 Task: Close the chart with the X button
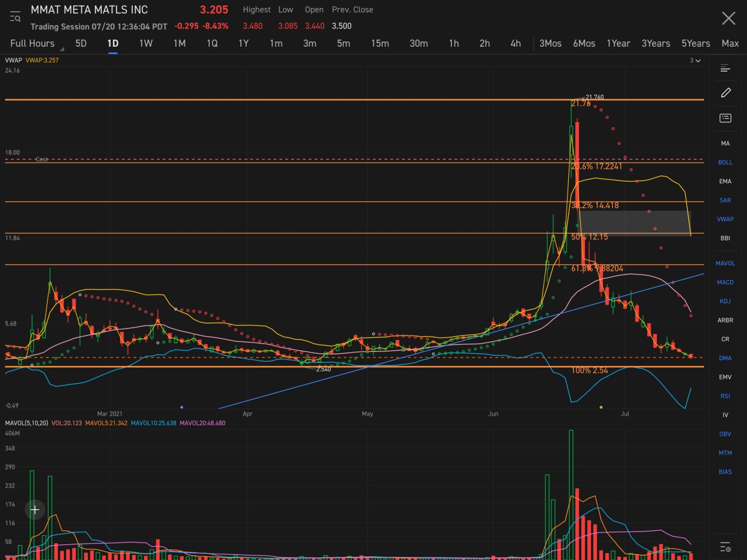pos(728,18)
